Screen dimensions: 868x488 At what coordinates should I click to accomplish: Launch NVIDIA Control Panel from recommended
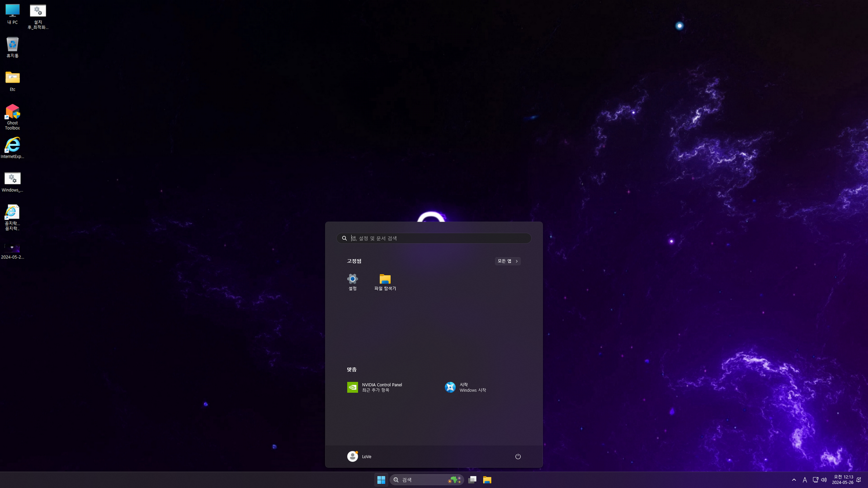[375, 387]
